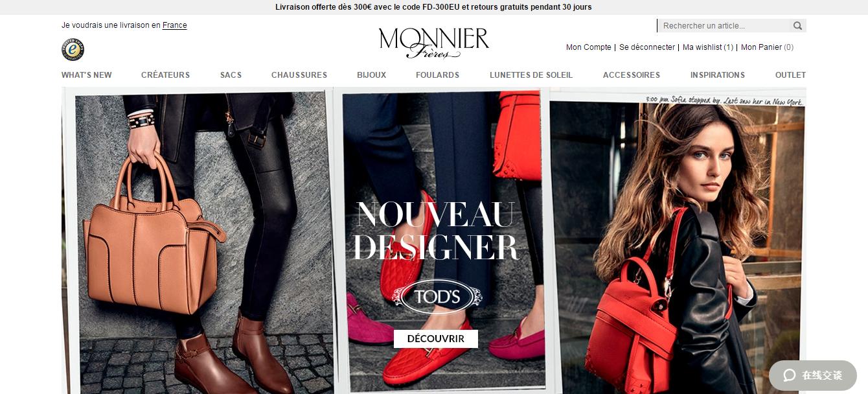Browse the What's New section
The width and height of the screenshot is (868, 394).
87,75
